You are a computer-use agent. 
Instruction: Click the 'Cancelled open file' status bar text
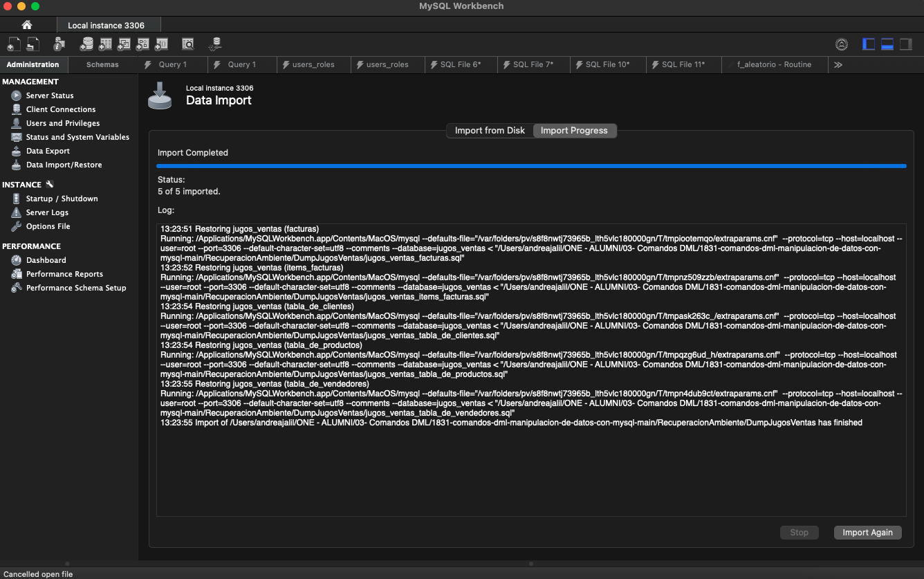38,573
